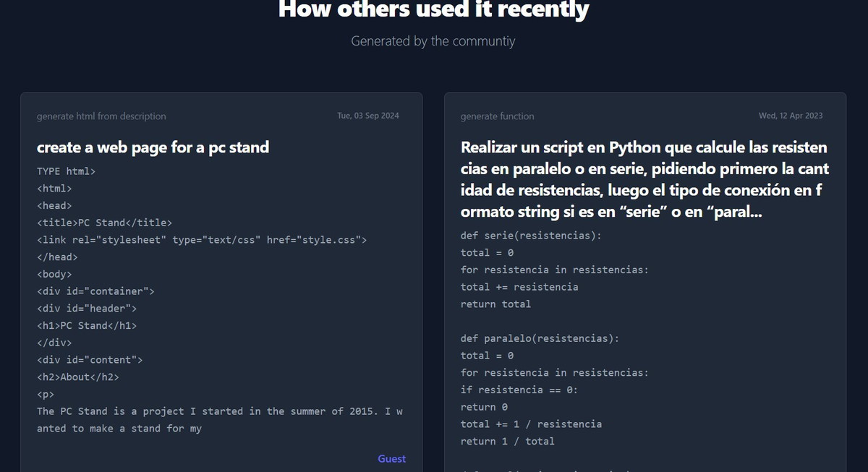Click the 'total += 1 / resistencia' code line
This screenshot has width=868, height=472.
(531, 424)
